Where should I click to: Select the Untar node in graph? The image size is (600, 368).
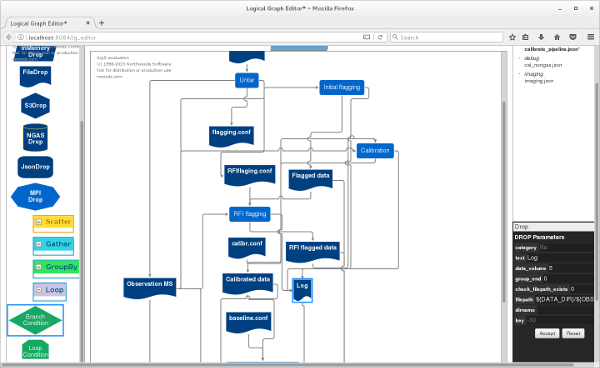click(x=247, y=80)
